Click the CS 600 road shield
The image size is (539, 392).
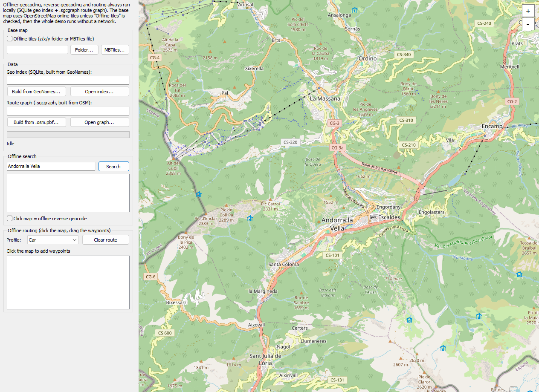point(165,333)
